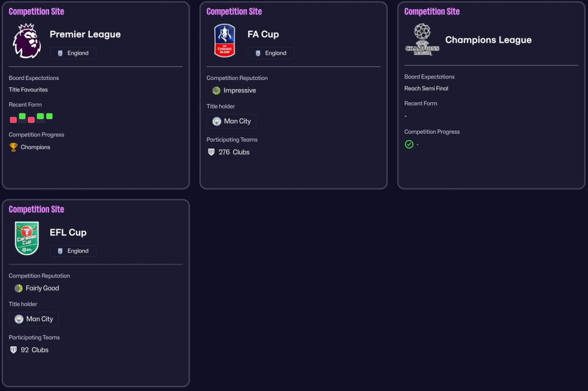The height and width of the screenshot is (391, 588).
Task: Open the Premier League competition title
Action: click(85, 34)
